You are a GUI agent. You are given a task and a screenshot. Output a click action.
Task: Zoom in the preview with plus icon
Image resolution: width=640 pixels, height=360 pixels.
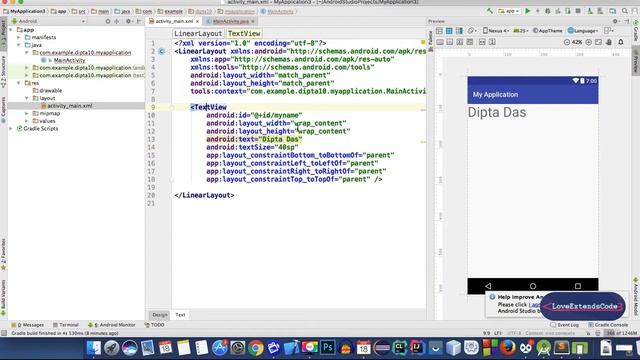pyautogui.click(x=588, y=42)
